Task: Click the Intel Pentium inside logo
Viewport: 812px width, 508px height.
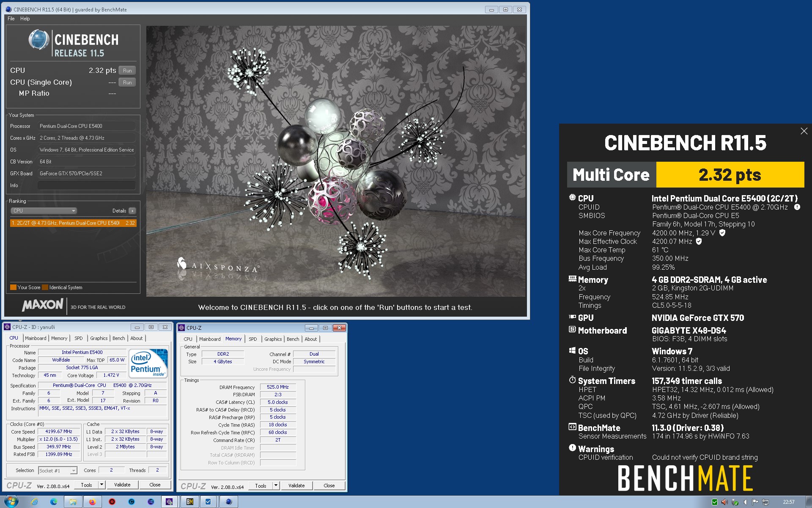Action: [x=148, y=363]
